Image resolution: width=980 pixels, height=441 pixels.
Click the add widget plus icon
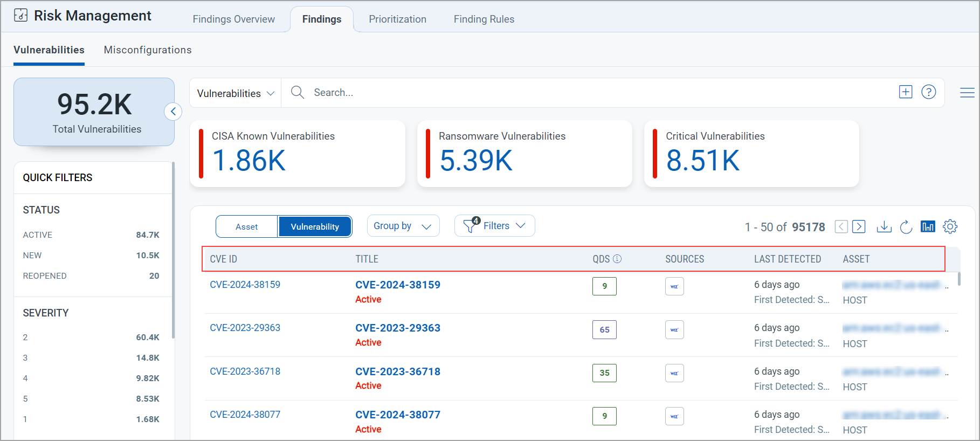tap(906, 92)
